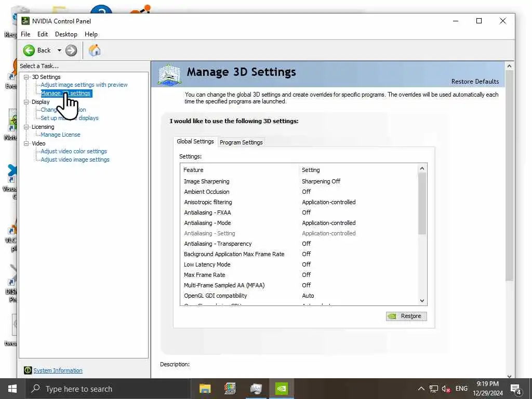532x399 pixels.
Task: Select the Antialiasing - Mode row
Action: click(299, 223)
